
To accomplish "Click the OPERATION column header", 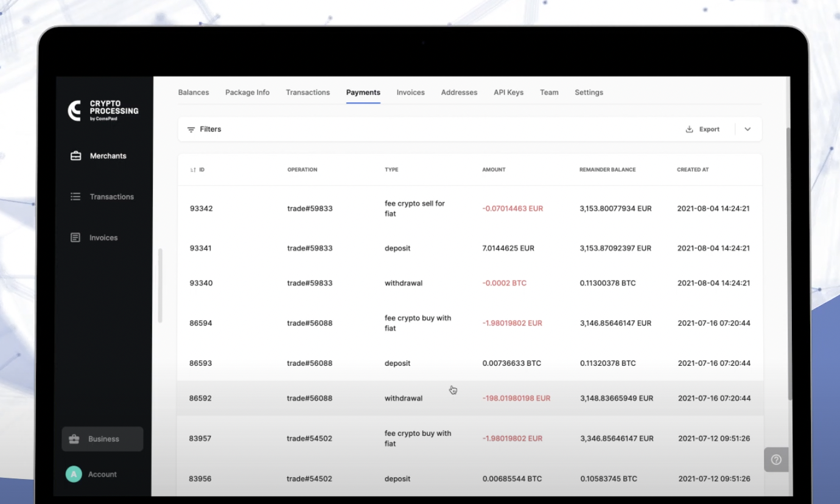I will [x=303, y=170].
